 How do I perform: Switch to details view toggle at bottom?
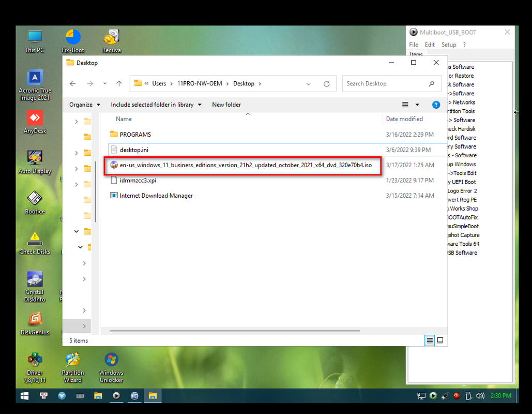pos(429,341)
